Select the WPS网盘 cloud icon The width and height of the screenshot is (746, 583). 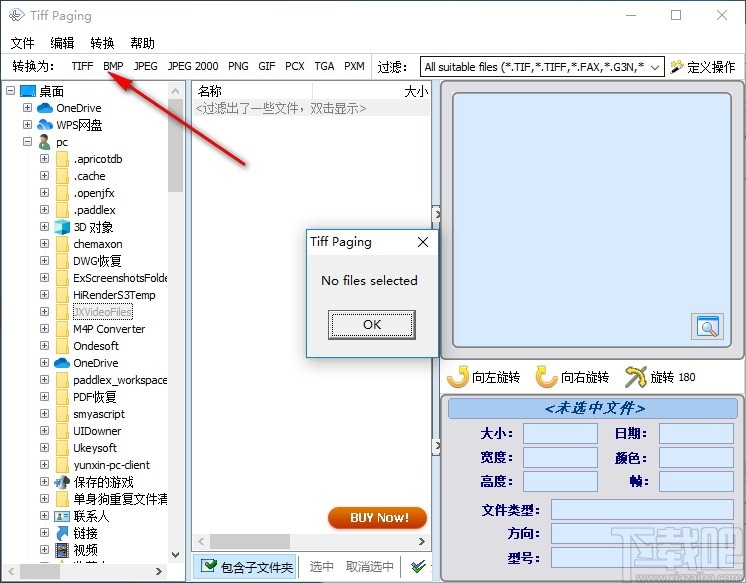45,125
